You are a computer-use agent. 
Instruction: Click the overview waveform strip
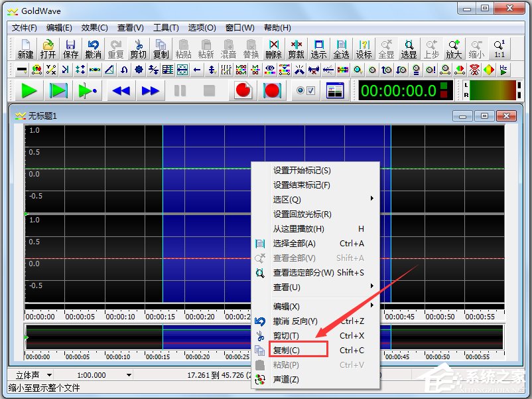(264, 337)
